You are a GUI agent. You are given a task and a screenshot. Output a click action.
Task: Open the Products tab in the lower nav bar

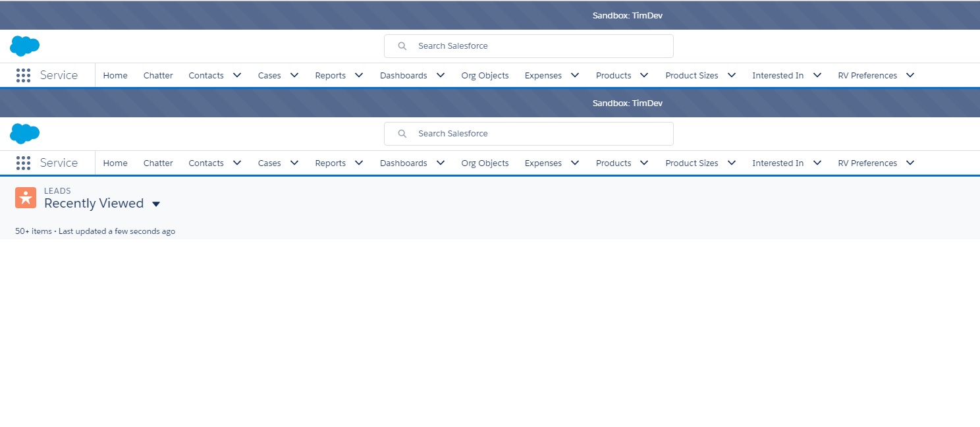(x=614, y=163)
